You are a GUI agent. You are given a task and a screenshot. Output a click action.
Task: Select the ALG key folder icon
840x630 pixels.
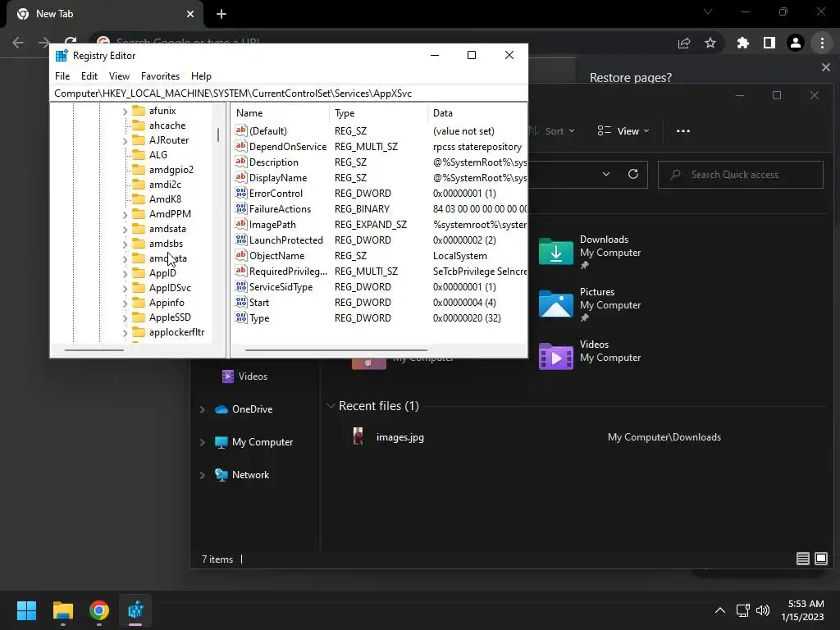tap(139, 155)
